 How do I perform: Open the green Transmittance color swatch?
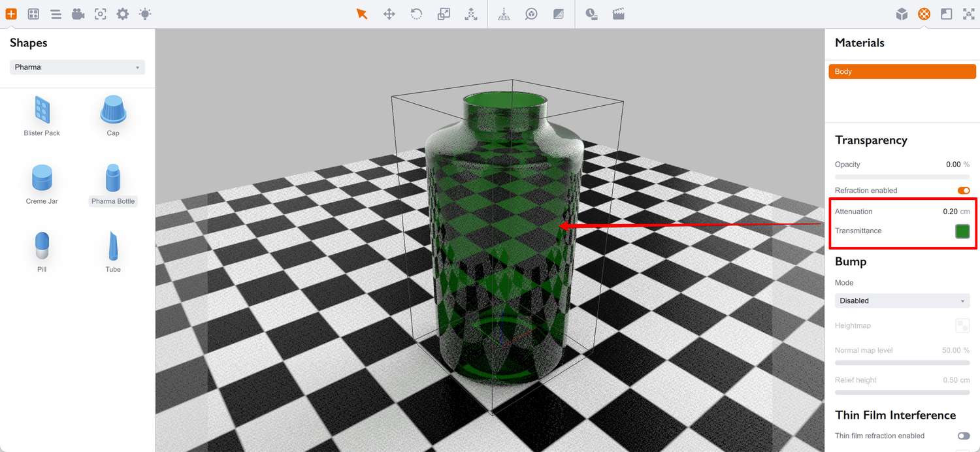pyautogui.click(x=962, y=231)
